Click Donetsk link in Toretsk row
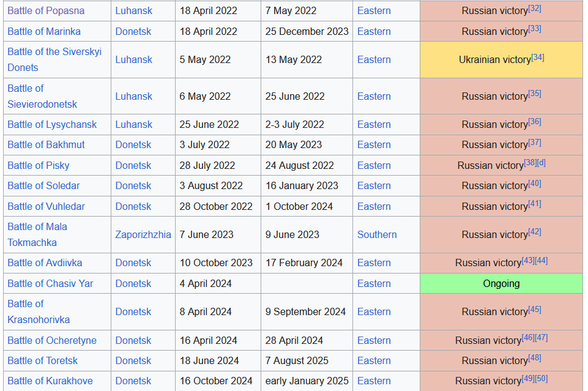The height and width of the screenshot is (391, 588). (133, 360)
